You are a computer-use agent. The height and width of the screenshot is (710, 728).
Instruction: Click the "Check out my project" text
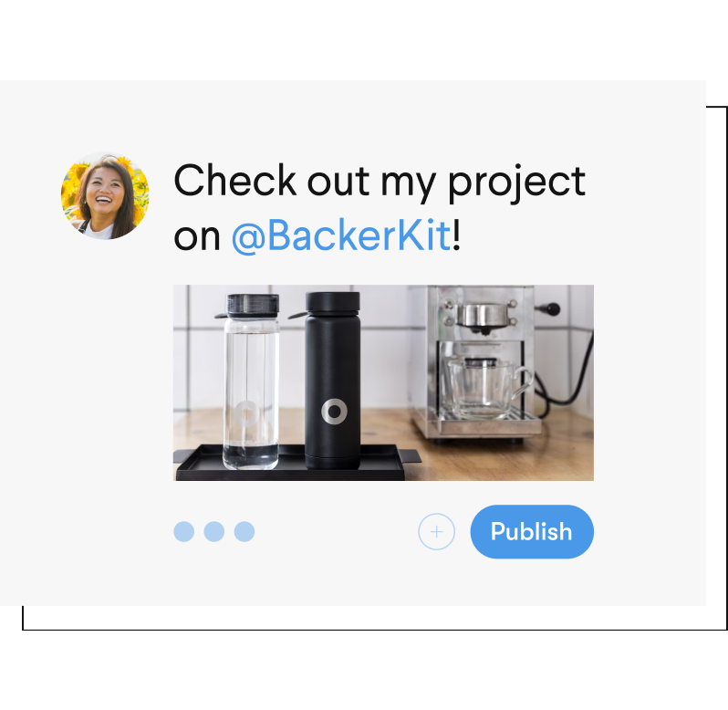(380, 182)
